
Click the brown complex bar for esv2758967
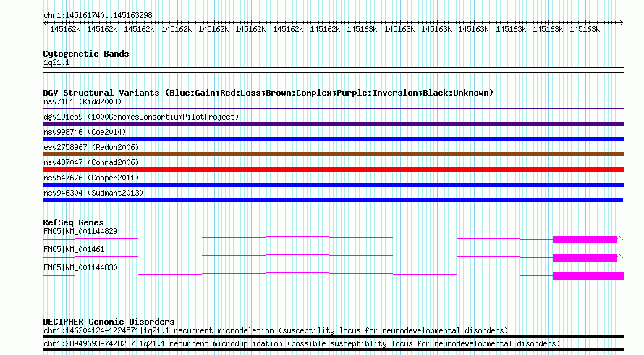(333, 154)
